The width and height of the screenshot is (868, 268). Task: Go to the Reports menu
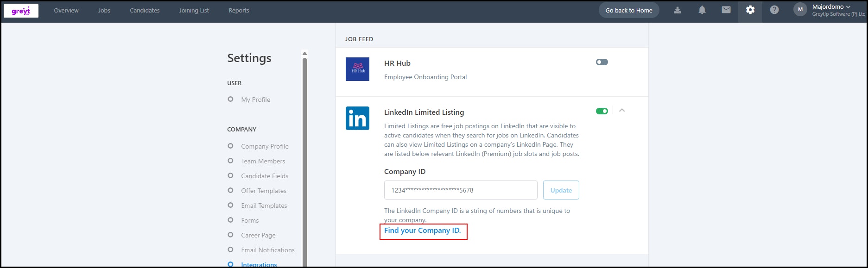(239, 11)
